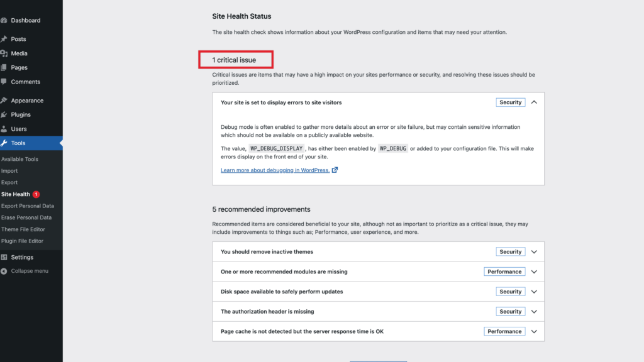Click the Collapse menu arrow icon
The width and height of the screenshot is (644, 362).
(4, 271)
